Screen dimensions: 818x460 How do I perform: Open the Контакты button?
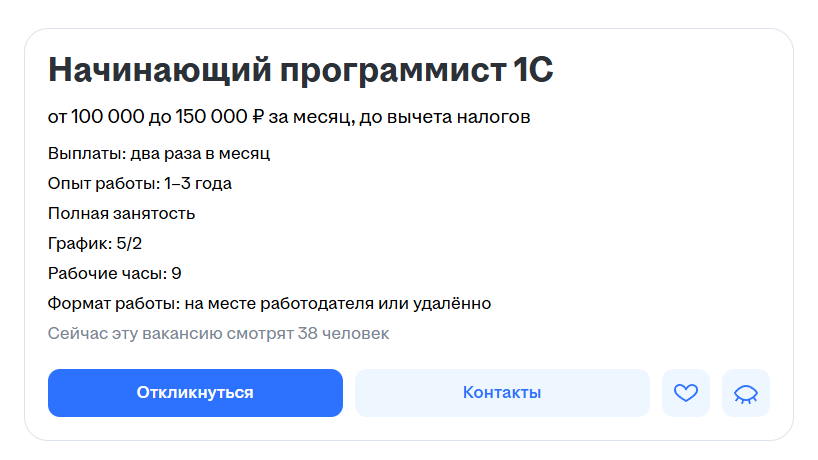[502, 393]
